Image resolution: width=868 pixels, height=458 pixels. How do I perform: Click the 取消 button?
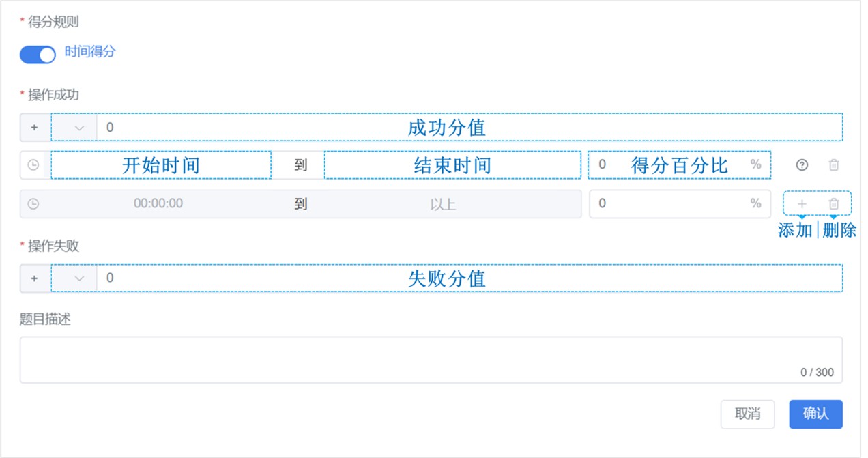coord(748,414)
